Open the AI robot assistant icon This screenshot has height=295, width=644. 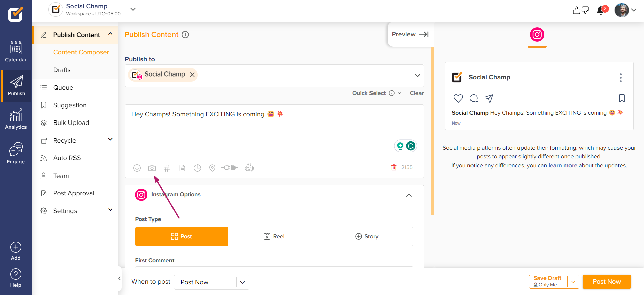pyautogui.click(x=249, y=167)
